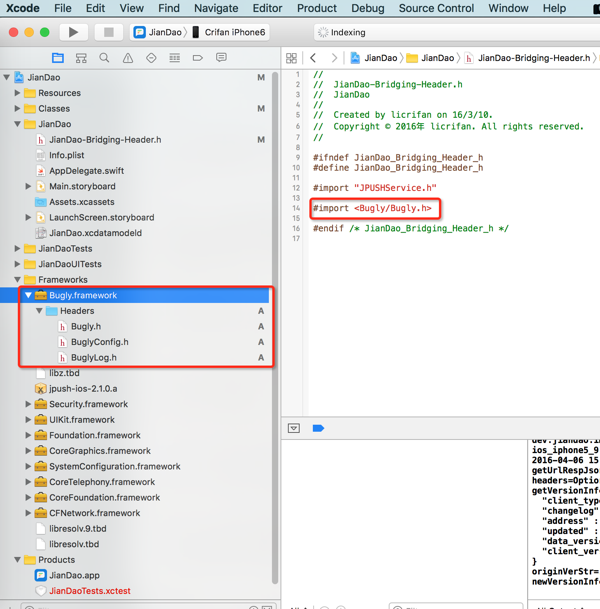600x609 pixels.
Task: Collapse the JianDao project root
Action: pyautogui.click(x=7, y=77)
